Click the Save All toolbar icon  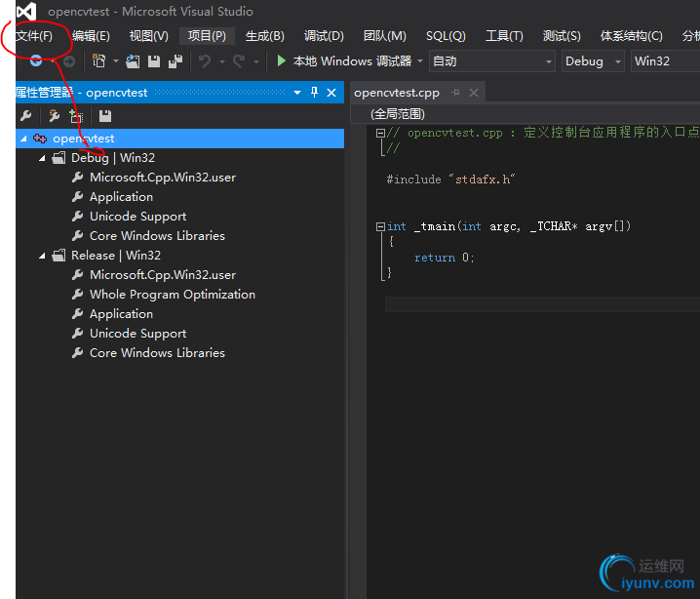coord(175,61)
